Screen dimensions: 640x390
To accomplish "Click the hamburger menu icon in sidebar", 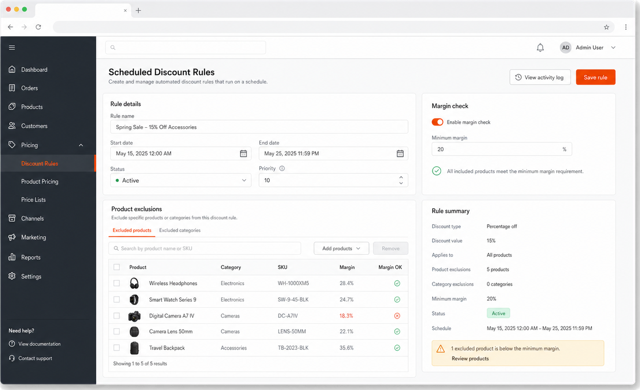I will (12, 48).
